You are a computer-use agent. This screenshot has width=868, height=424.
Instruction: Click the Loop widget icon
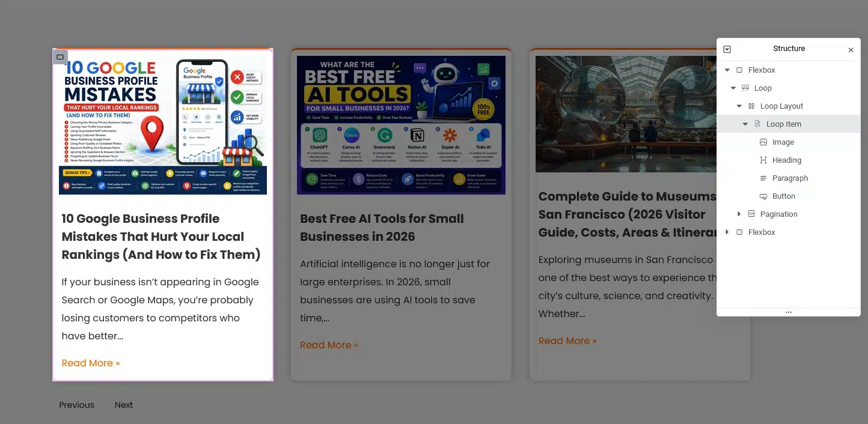click(x=745, y=88)
